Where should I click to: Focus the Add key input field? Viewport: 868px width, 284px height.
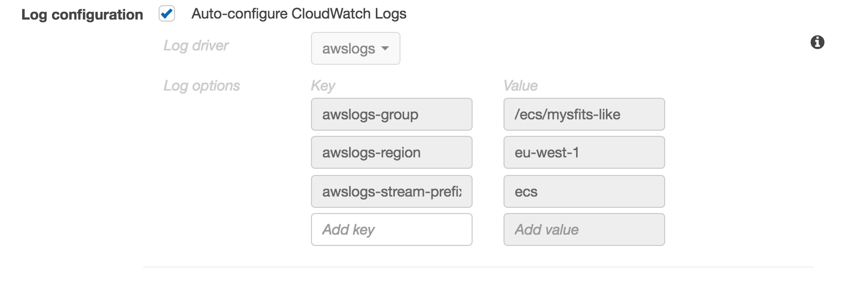coord(391,229)
